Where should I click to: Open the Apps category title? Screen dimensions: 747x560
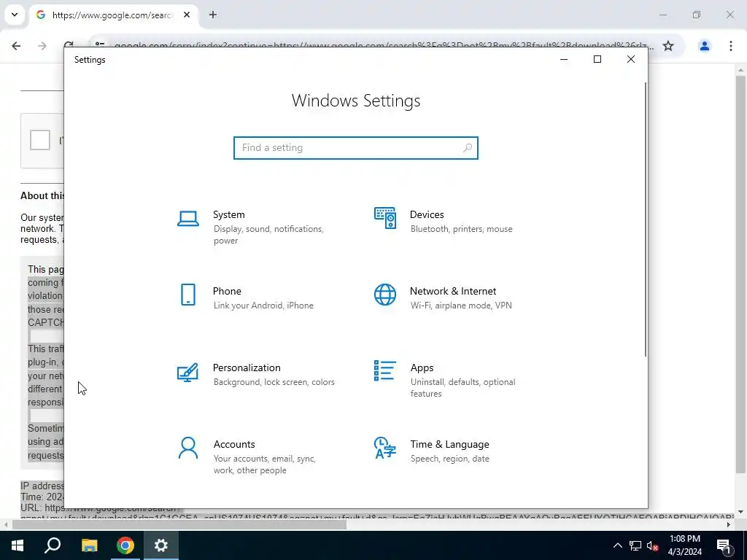[x=422, y=368]
